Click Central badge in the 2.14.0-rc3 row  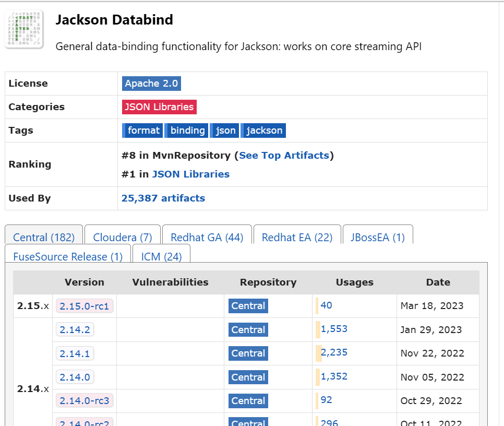click(x=248, y=401)
